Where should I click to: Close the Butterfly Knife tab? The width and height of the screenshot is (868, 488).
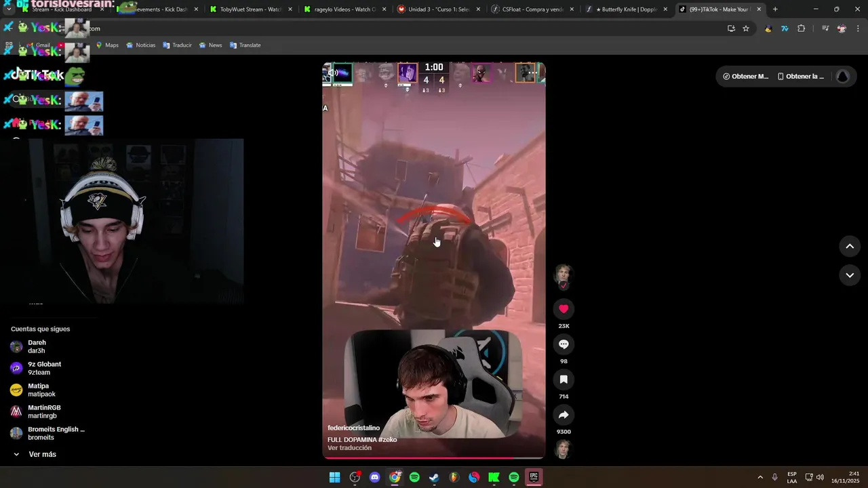(665, 9)
